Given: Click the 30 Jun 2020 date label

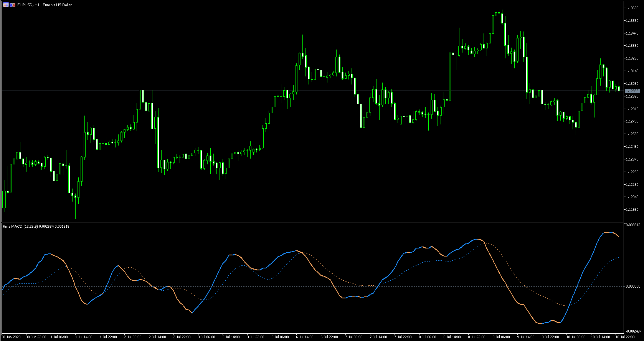Looking at the screenshot, I should [11, 337].
